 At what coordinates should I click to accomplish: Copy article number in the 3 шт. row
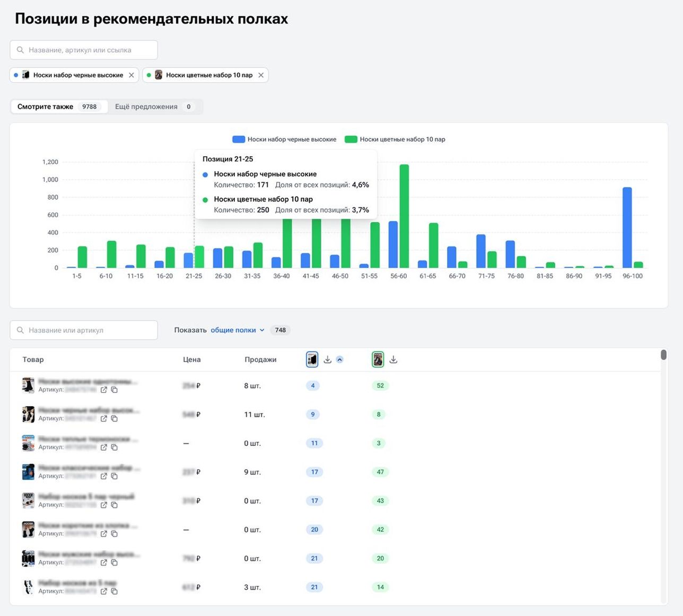point(114,591)
